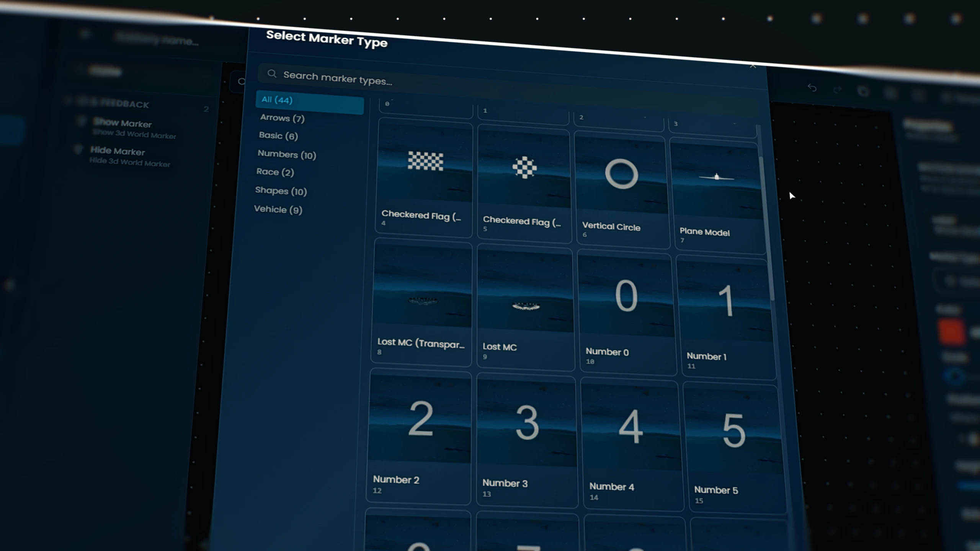Select the Lost MC (Transpar…) marker card

pyautogui.click(x=421, y=302)
